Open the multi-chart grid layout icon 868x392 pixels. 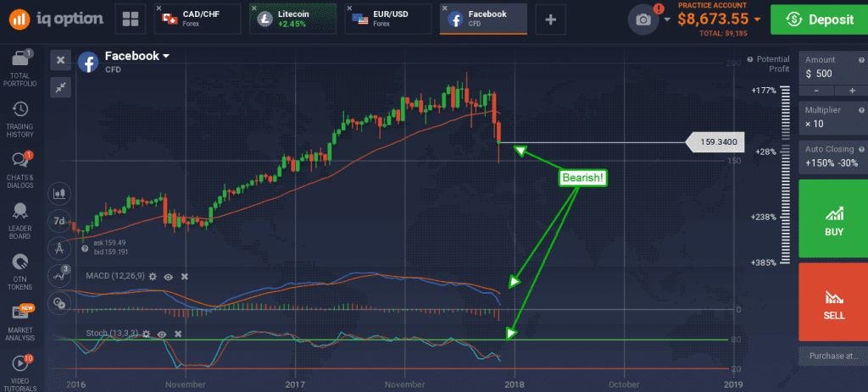[131, 19]
